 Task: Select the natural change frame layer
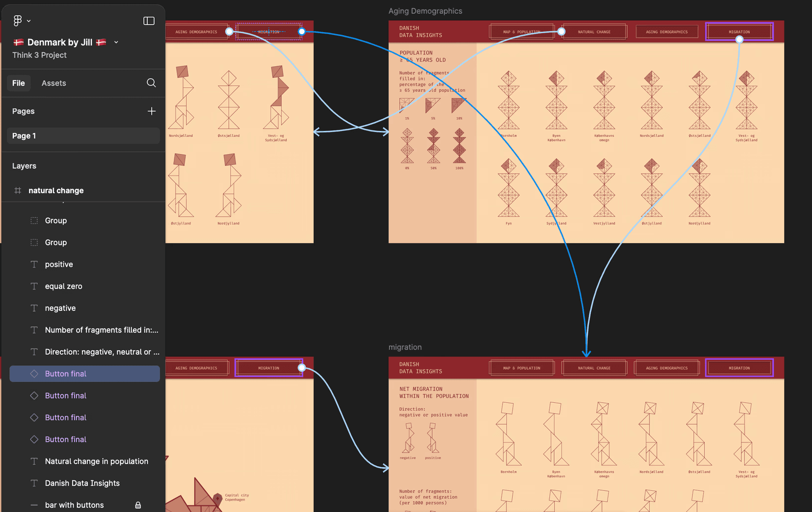pyautogui.click(x=83, y=190)
